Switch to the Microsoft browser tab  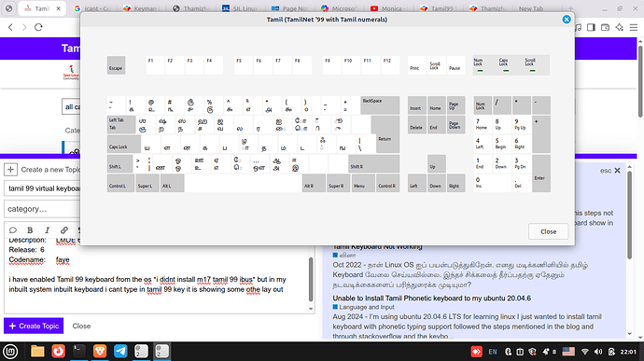340,8
